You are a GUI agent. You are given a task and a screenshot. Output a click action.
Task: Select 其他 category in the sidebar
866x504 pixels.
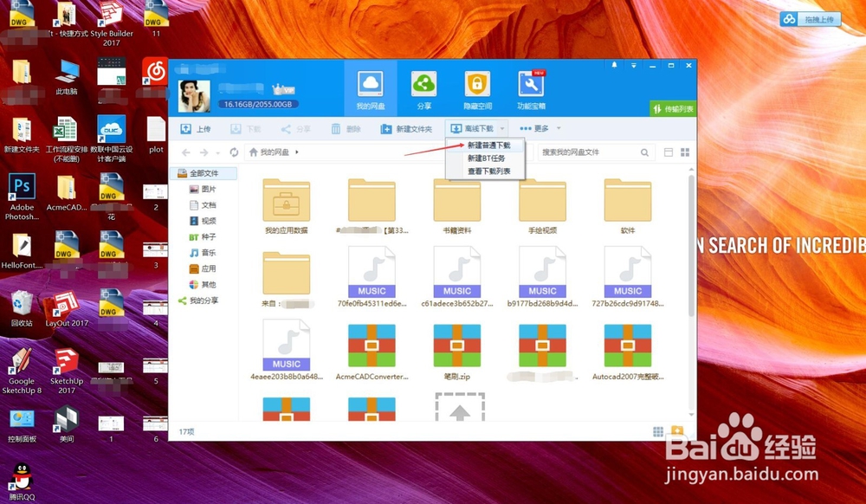(204, 284)
